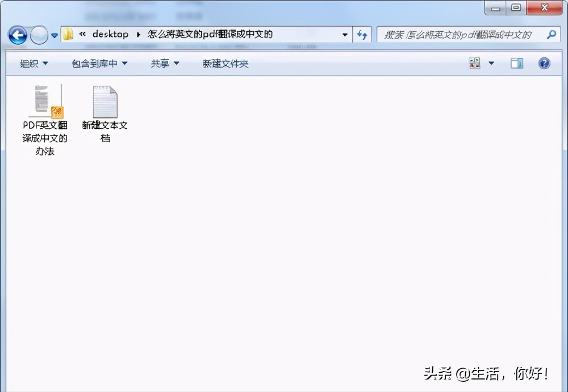Image resolution: width=568 pixels, height=392 pixels.
Task: Click the 新建文件夹 button
Action: click(x=225, y=64)
